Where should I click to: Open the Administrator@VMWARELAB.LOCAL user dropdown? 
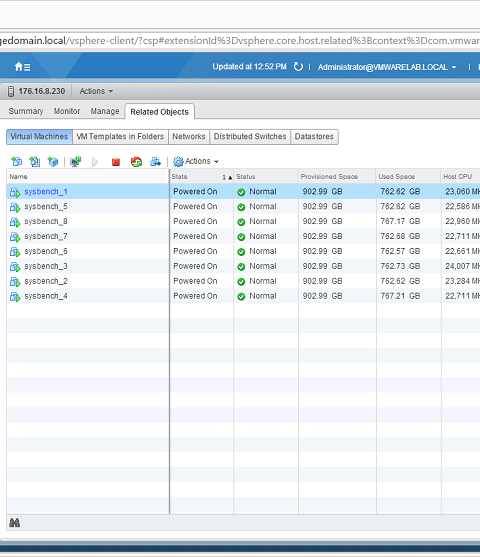(387, 67)
